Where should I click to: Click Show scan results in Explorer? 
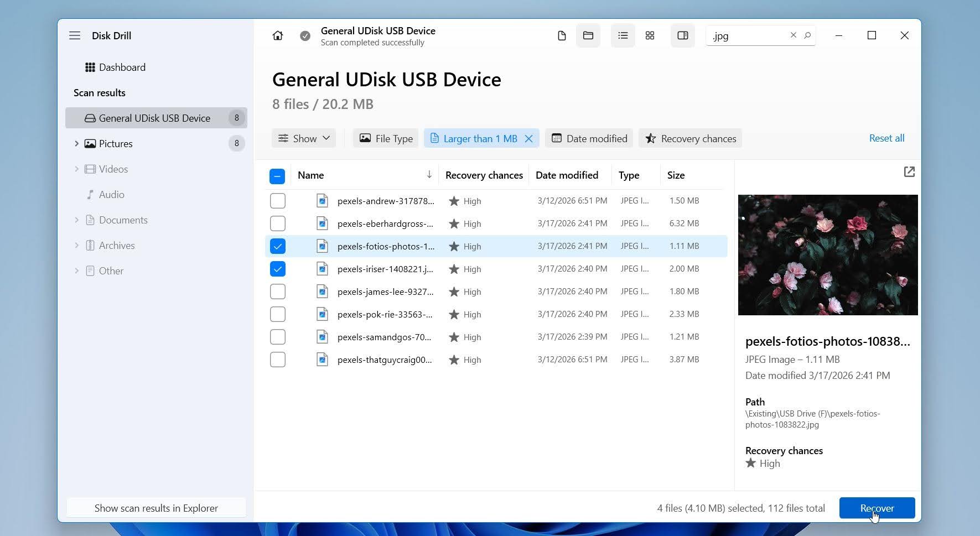click(x=156, y=508)
